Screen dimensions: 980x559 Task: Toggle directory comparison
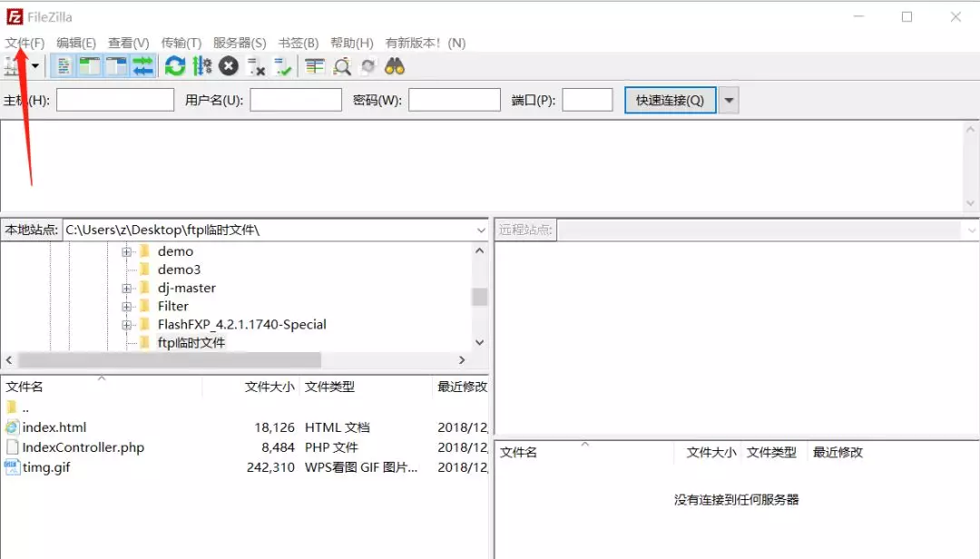[341, 66]
